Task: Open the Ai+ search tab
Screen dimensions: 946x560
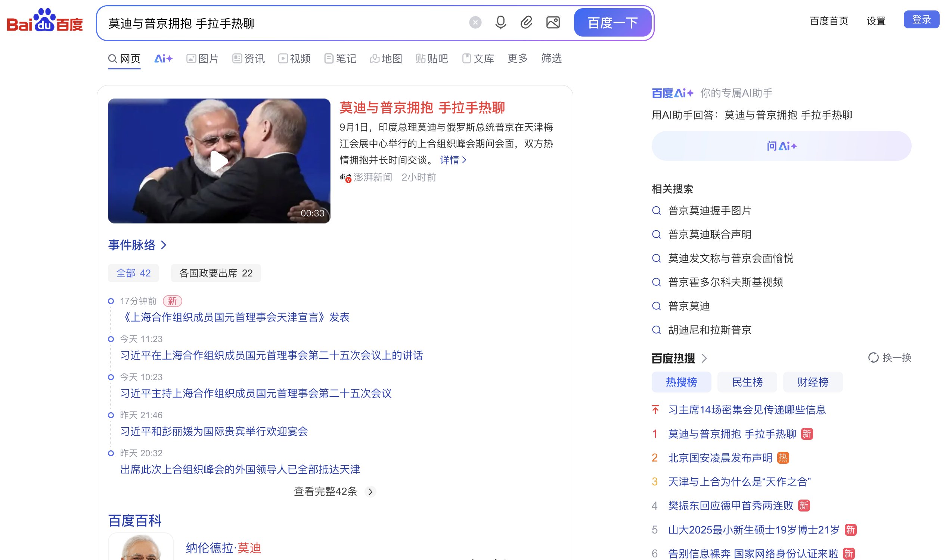Action: 163,59
